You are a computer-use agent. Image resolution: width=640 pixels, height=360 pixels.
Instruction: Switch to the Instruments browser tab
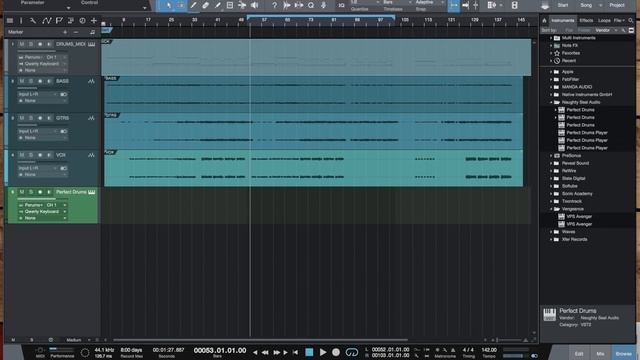coord(562,20)
